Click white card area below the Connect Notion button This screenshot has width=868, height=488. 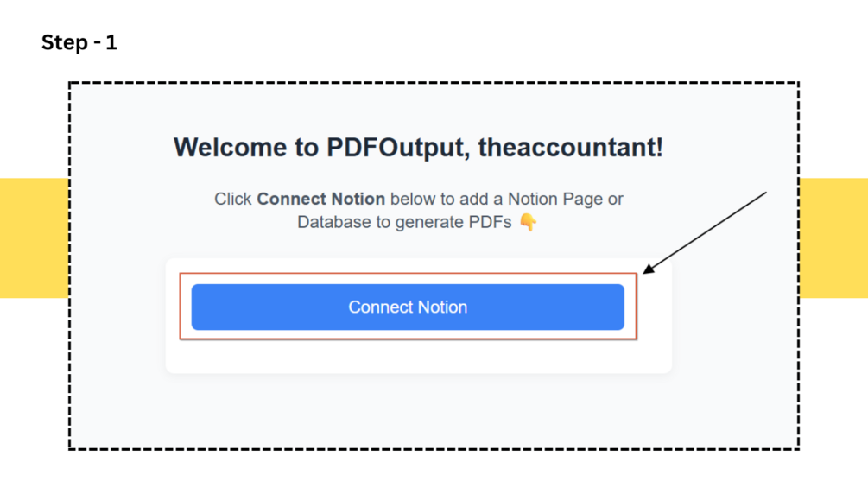419,356
